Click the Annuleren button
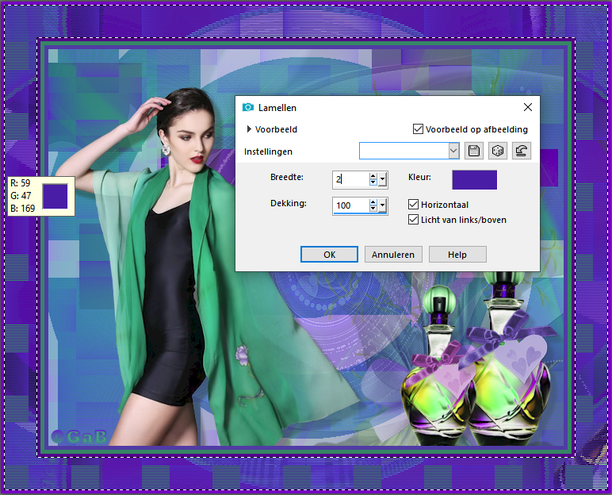612x495 pixels. coord(393,255)
